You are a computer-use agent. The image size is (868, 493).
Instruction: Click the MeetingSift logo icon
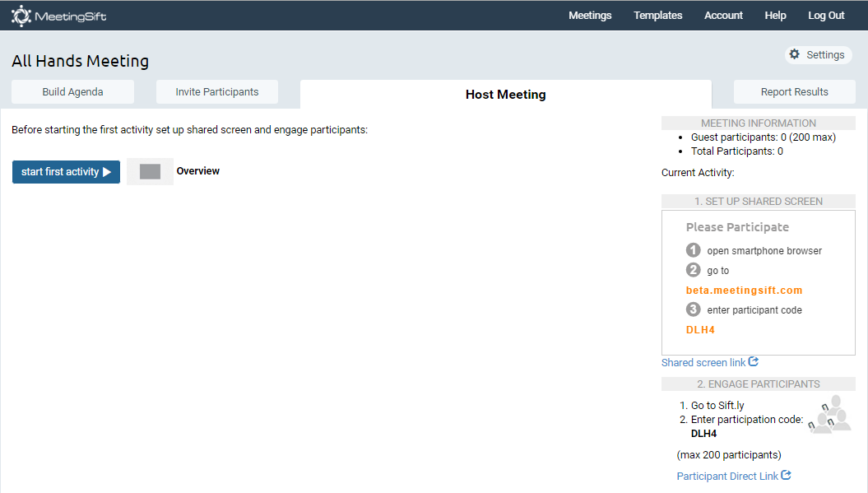[21, 16]
